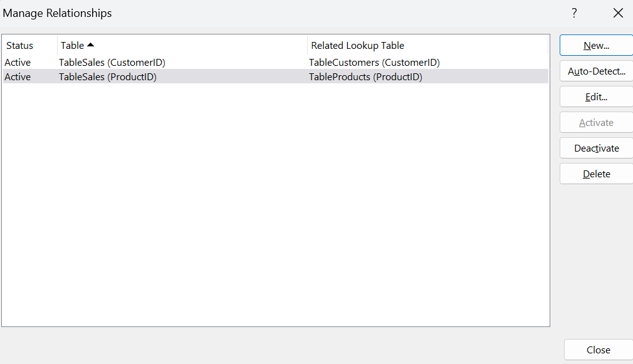Select the TableSales (CustomerID) relationship row

112,63
